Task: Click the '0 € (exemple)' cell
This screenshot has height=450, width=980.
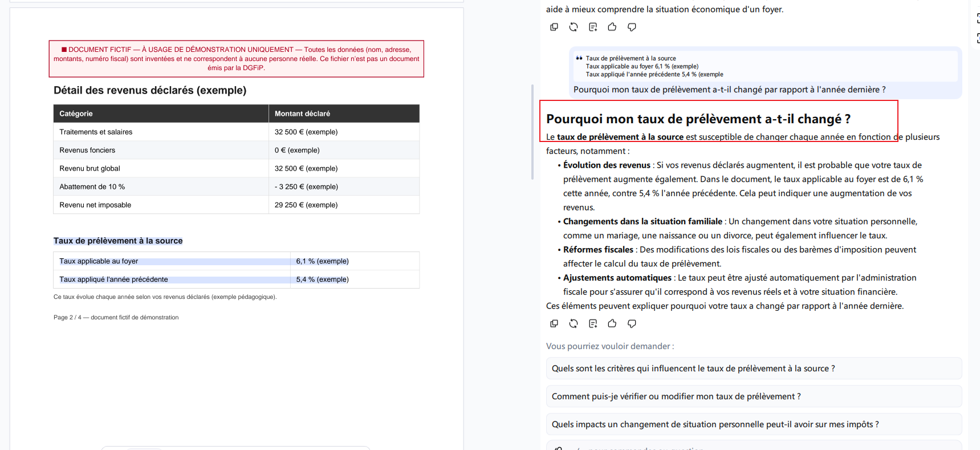Action: pos(344,150)
